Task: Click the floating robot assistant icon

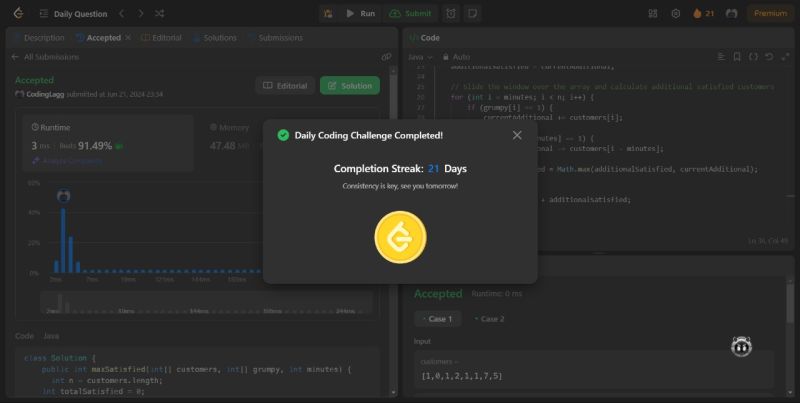Action: 741,346
